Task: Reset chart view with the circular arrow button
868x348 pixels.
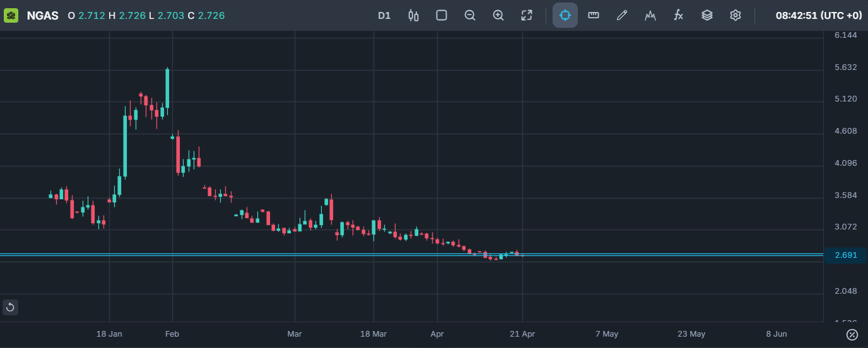Action: [10, 307]
